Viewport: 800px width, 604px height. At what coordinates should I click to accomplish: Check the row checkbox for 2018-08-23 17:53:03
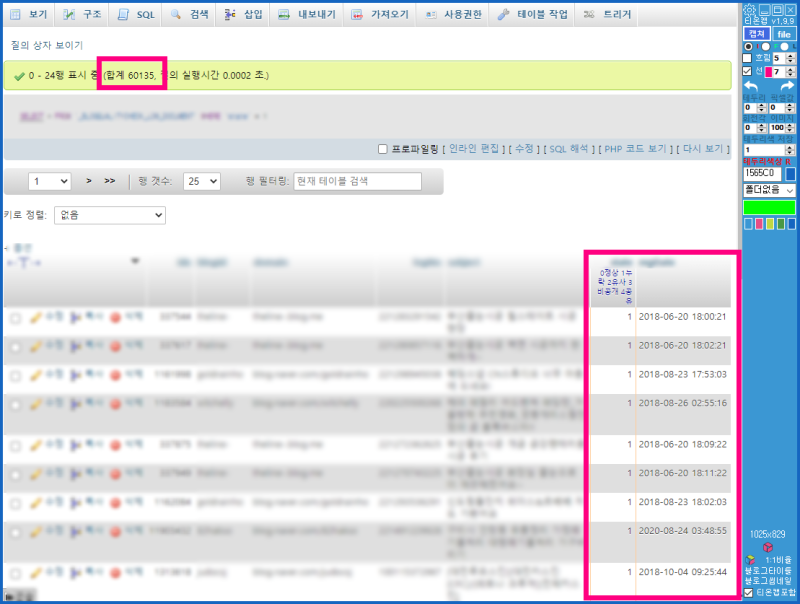pyautogui.click(x=16, y=376)
